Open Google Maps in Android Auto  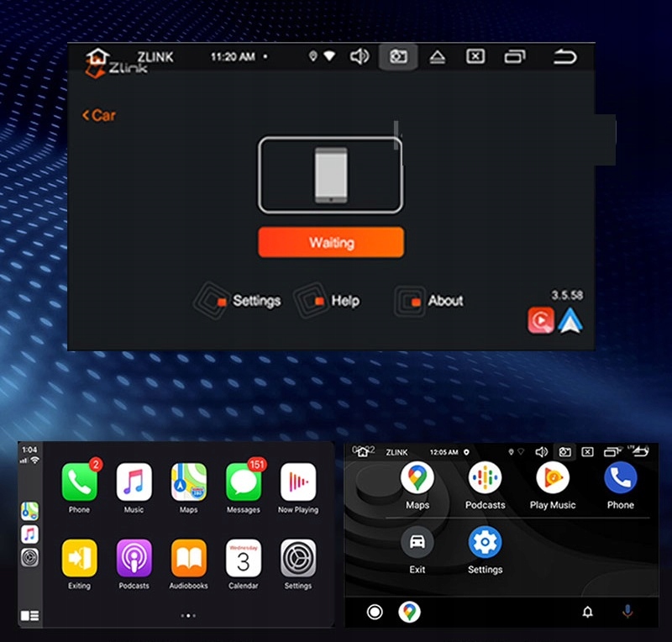[x=417, y=479]
